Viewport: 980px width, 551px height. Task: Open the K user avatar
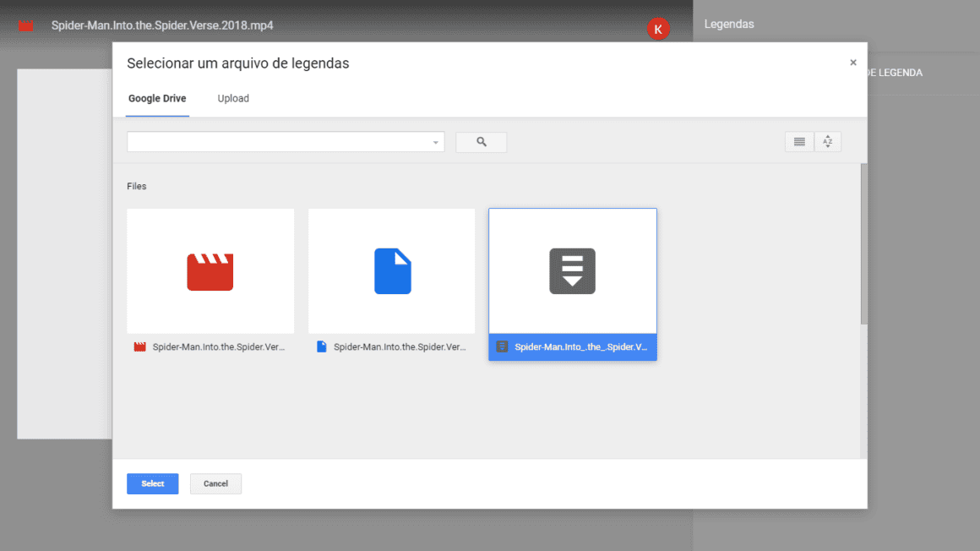(x=657, y=29)
